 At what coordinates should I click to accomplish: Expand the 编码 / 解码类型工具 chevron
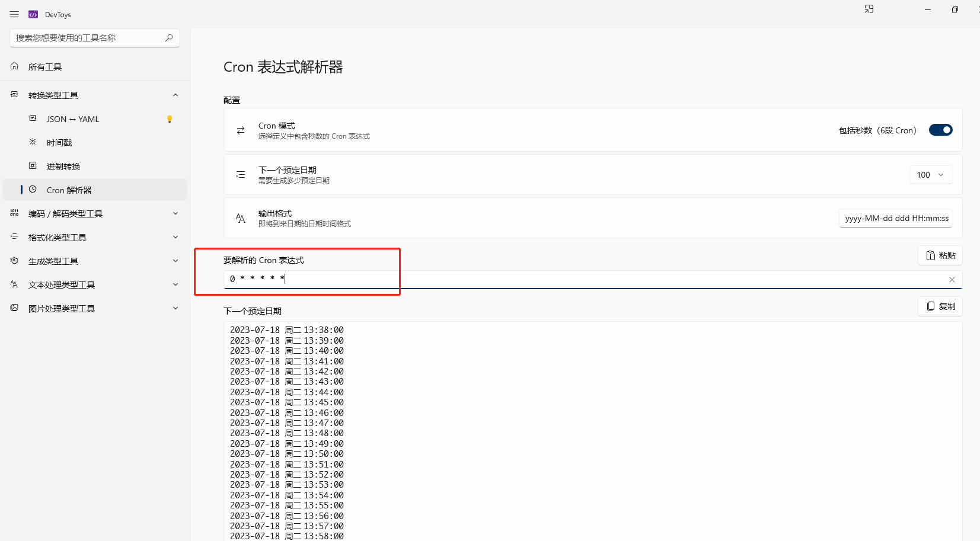pos(175,213)
